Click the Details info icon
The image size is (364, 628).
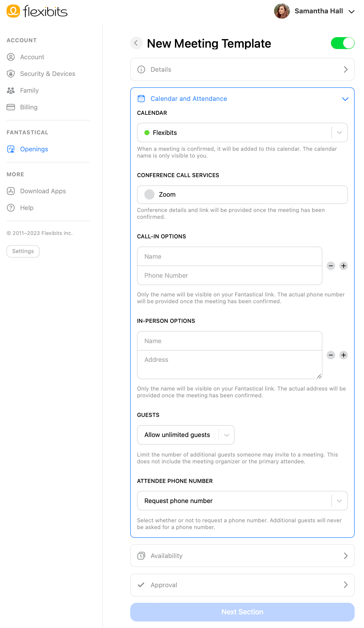pyautogui.click(x=141, y=69)
